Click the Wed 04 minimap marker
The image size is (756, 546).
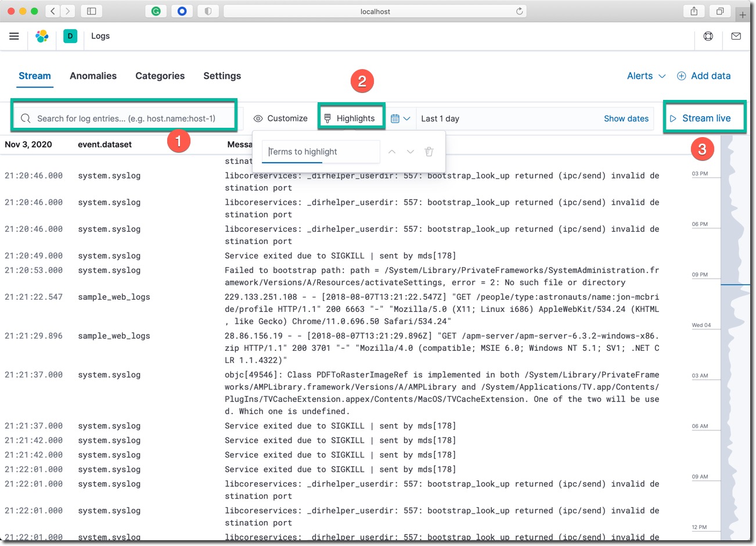click(x=701, y=325)
